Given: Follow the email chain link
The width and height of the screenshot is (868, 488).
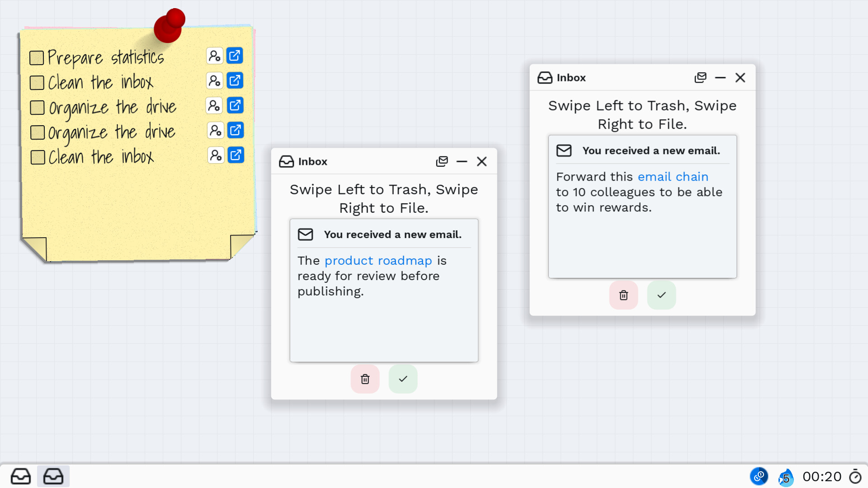Looking at the screenshot, I should coord(673,177).
